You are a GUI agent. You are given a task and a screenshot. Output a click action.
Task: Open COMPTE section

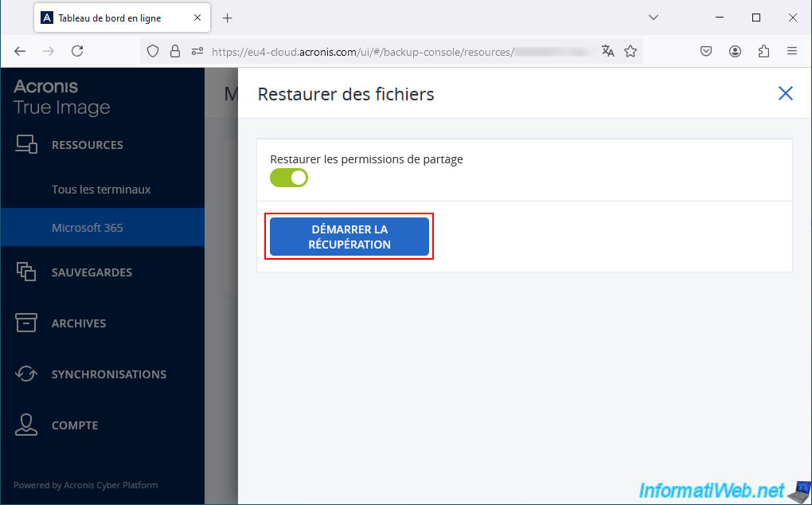point(75,425)
